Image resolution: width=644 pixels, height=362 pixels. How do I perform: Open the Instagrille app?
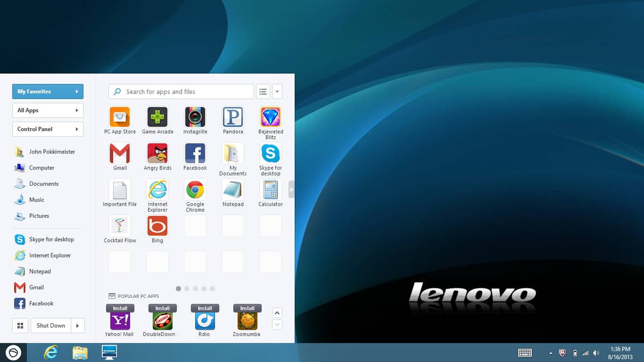pos(195,117)
